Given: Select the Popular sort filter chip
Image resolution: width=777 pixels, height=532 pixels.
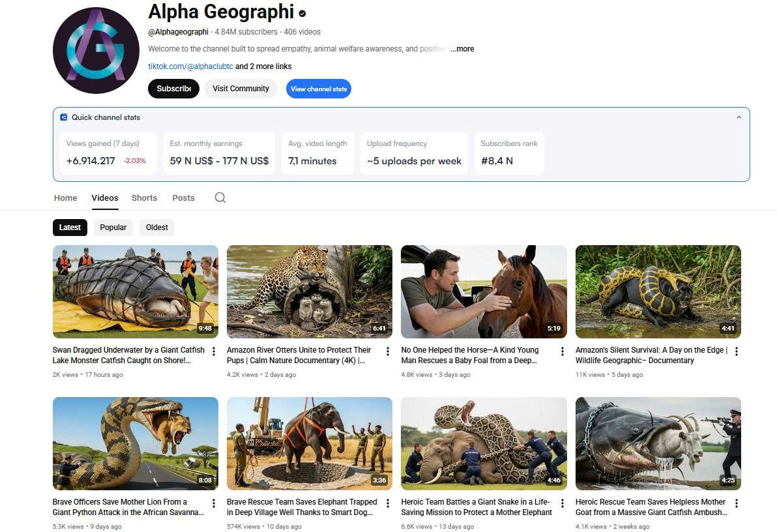Looking at the screenshot, I should 113,228.
